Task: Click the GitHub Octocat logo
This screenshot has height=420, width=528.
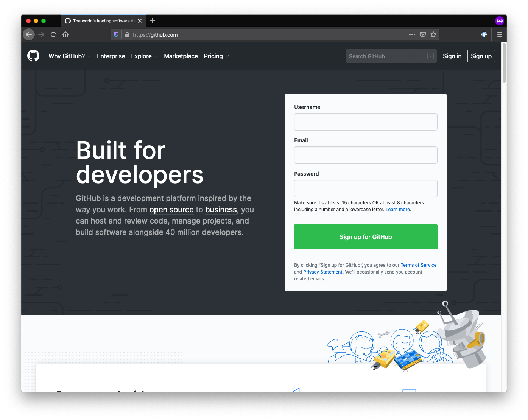Action: point(33,56)
